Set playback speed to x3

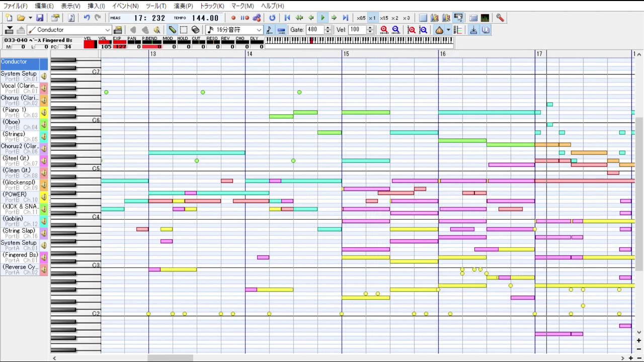click(407, 18)
